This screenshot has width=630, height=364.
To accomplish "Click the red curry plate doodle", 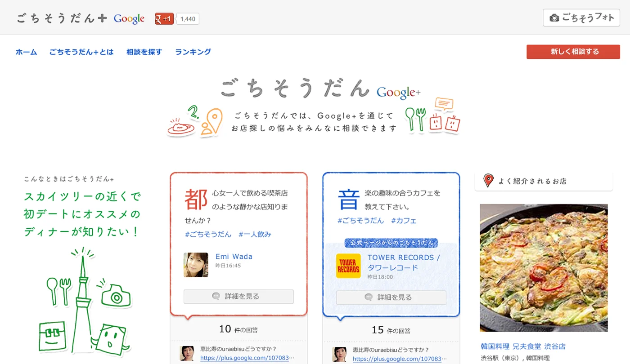I will [181, 127].
